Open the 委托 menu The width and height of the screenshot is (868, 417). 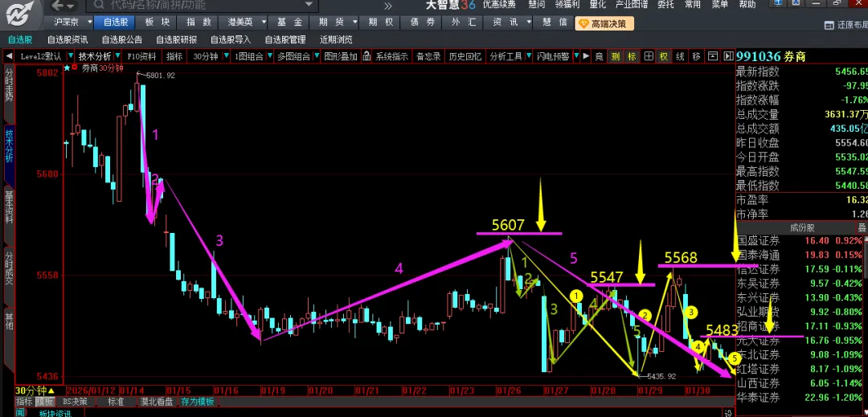[x=666, y=5]
